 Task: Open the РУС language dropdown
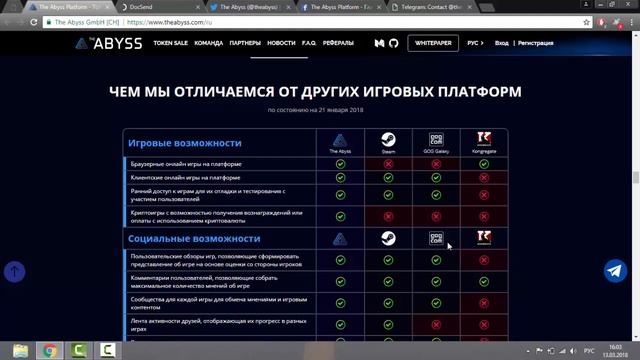(475, 43)
